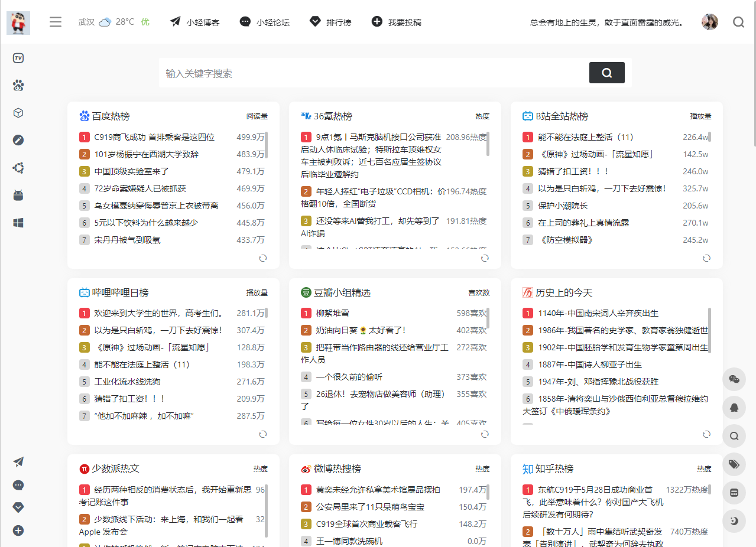756x547 pixels.
Task: Click the QQ floating button
Action: pos(734,408)
